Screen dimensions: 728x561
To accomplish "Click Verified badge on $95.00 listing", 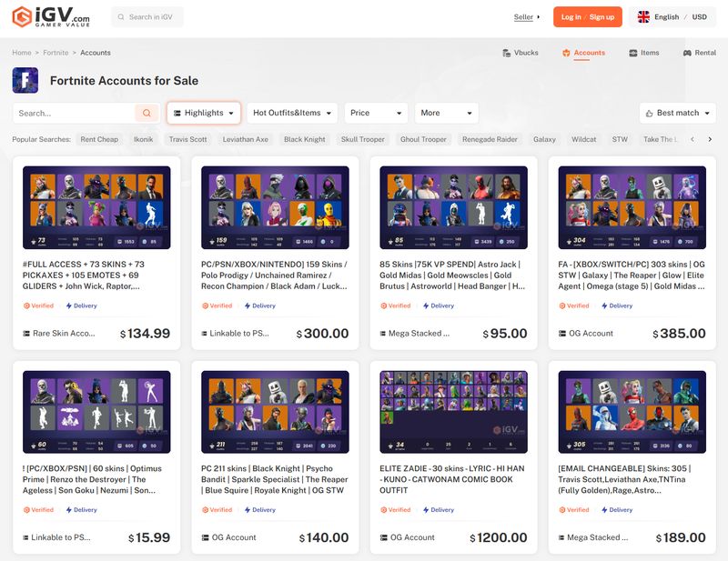I will click(x=396, y=306).
